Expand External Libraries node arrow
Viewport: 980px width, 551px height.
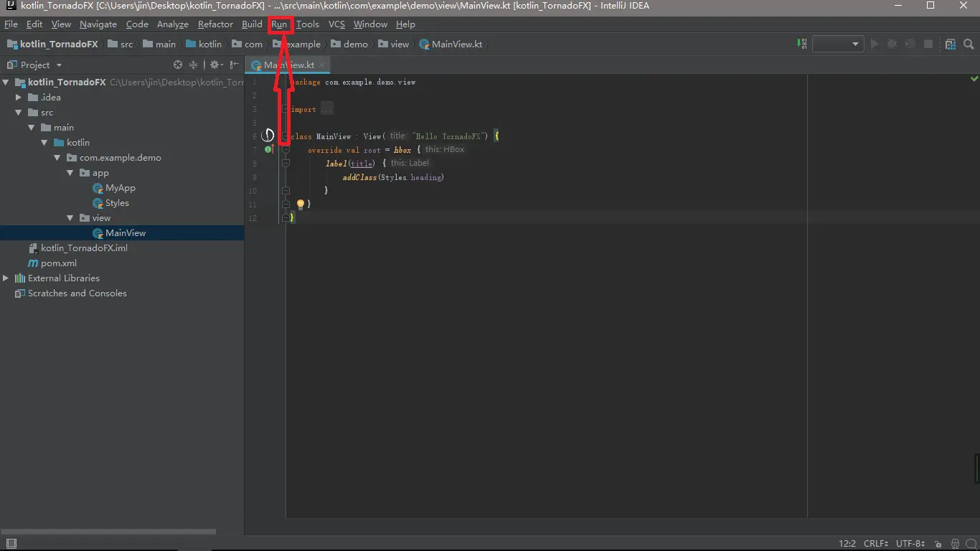click(x=6, y=278)
